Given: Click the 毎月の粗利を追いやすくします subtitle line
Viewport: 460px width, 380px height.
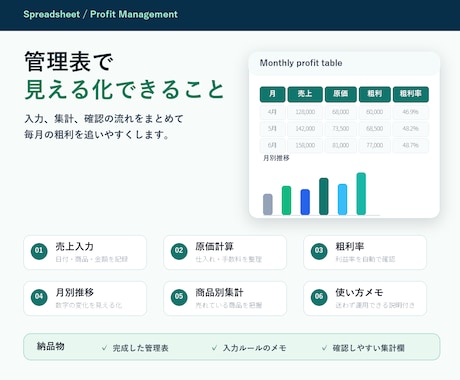Looking at the screenshot, I should (x=97, y=135).
